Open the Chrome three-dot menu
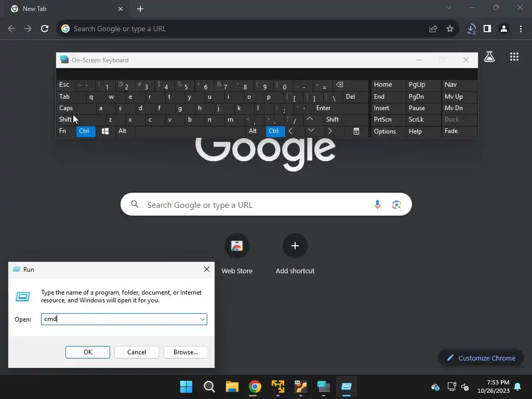 pyautogui.click(x=521, y=29)
